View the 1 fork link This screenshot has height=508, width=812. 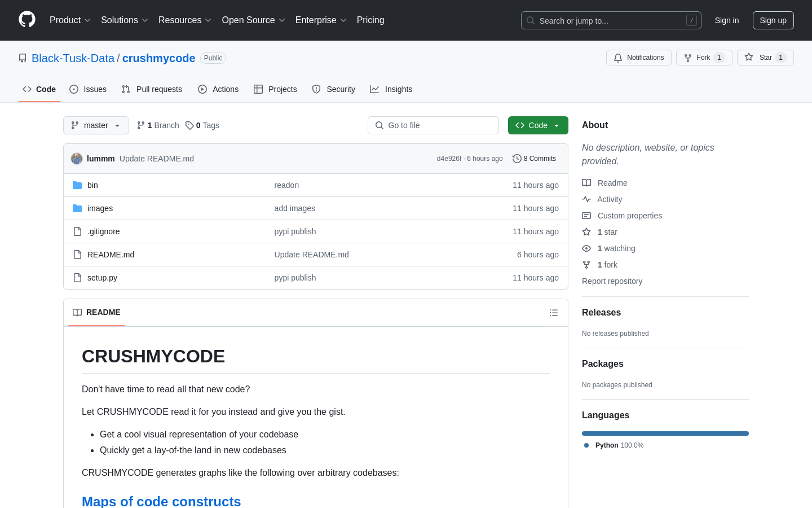tap(599, 265)
